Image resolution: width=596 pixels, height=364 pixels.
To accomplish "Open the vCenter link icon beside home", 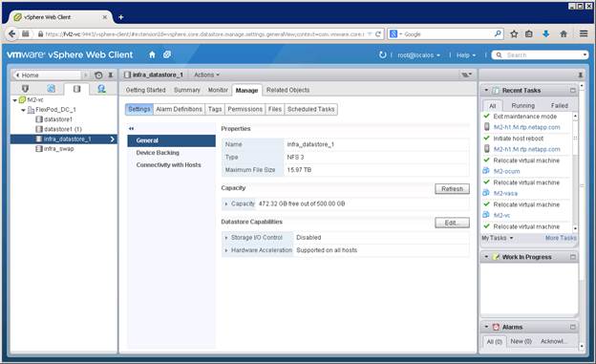I will (167, 54).
